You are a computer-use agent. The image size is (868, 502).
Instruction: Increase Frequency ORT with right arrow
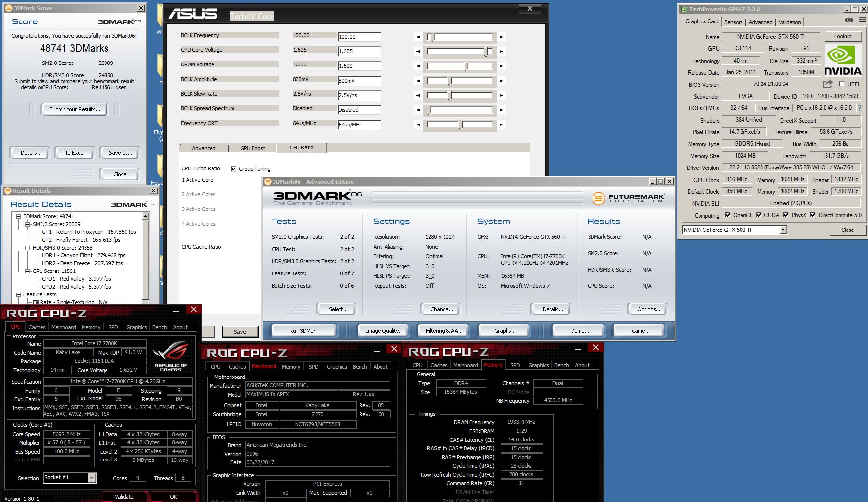(x=501, y=125)
